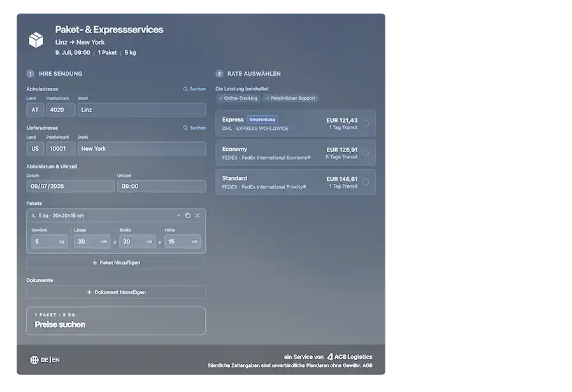Edit the pickup city field Linz
The image size is (572, 392).
pyautogui.click(x=141, y=109)
